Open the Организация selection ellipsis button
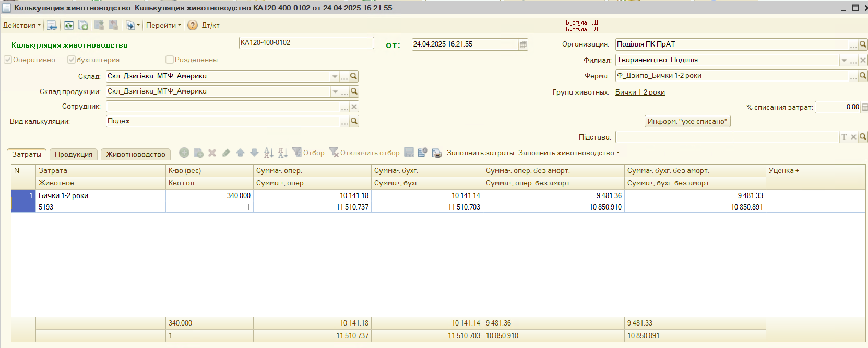This screenshot has width=868, height=348. [853, 44]
